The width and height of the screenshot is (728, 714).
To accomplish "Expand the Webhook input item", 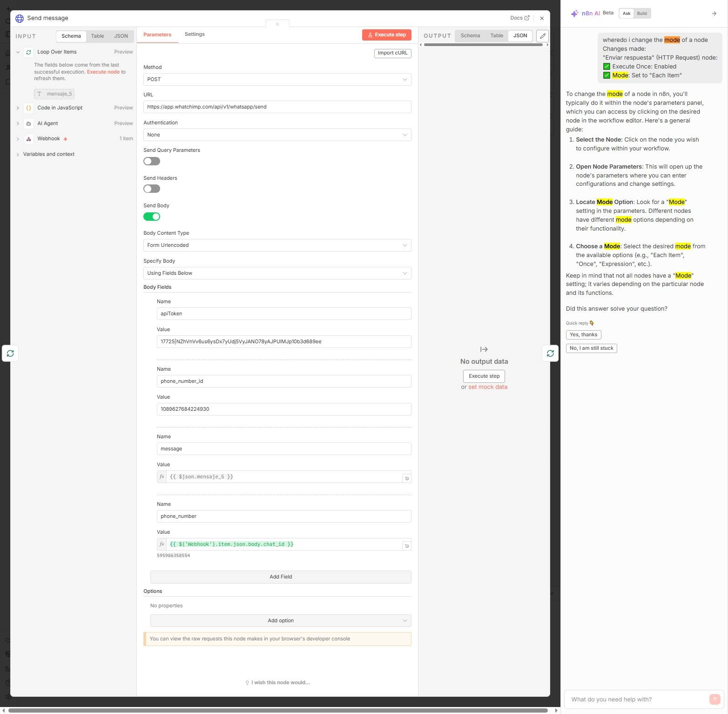I will [18, 139].
